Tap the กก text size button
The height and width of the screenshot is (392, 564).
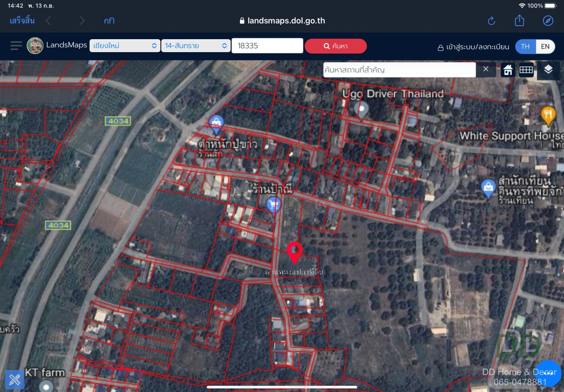[x=109, y=21]
